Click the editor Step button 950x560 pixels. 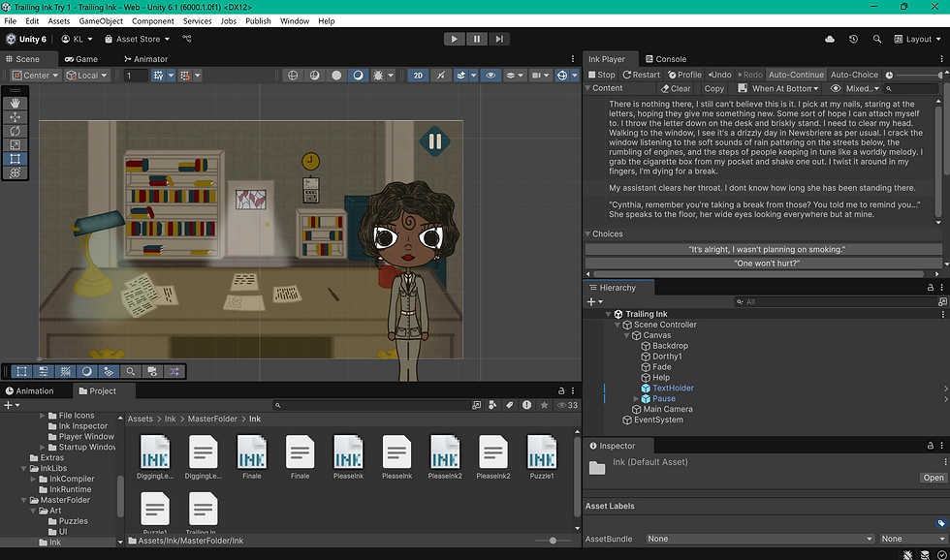pos(498,39)
